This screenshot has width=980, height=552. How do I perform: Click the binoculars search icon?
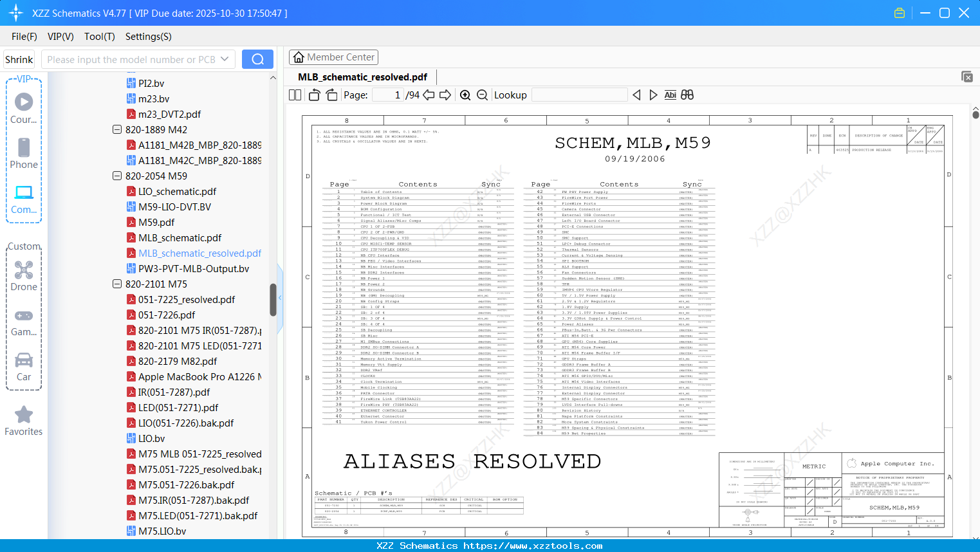point(687,95)
